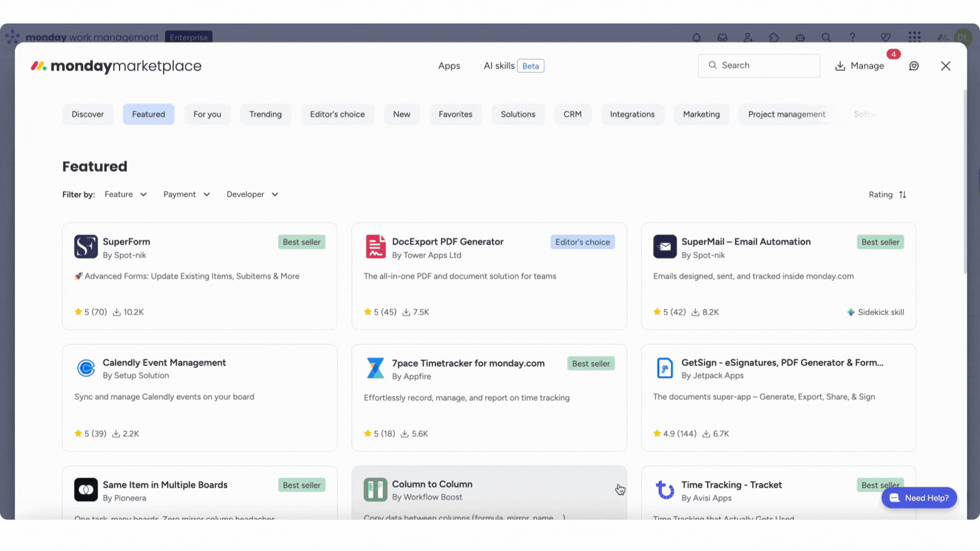980x551 pixels.
Task: Click the Rating sort arrows icon
Action: tap(902, 194)
